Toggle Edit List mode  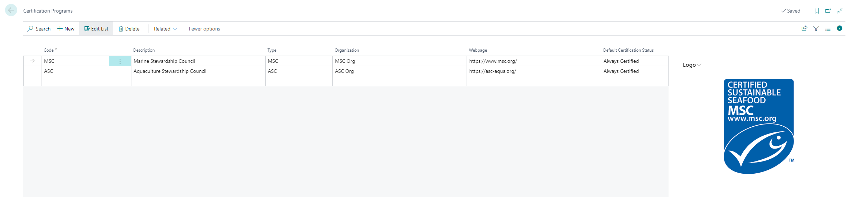click(x=96, y=29)
